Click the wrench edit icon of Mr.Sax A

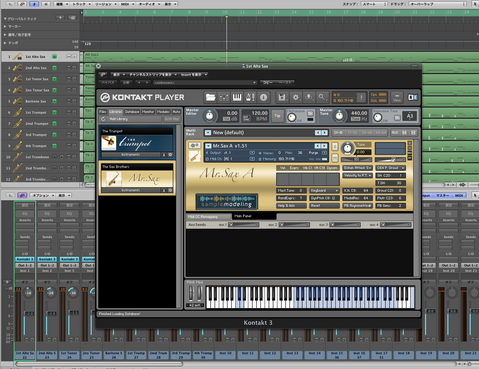(194, 146)
